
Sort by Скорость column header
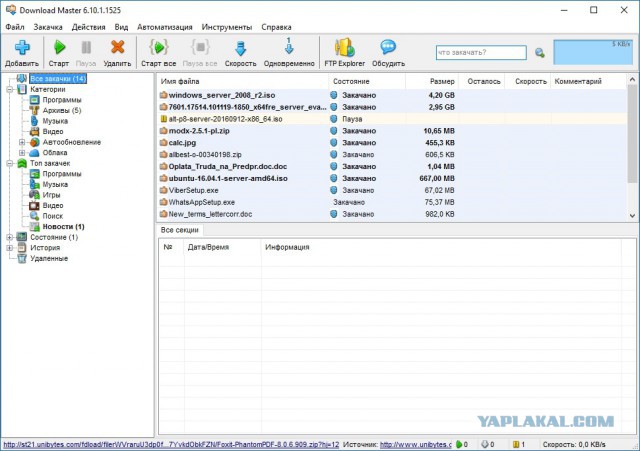pos(528,82)
